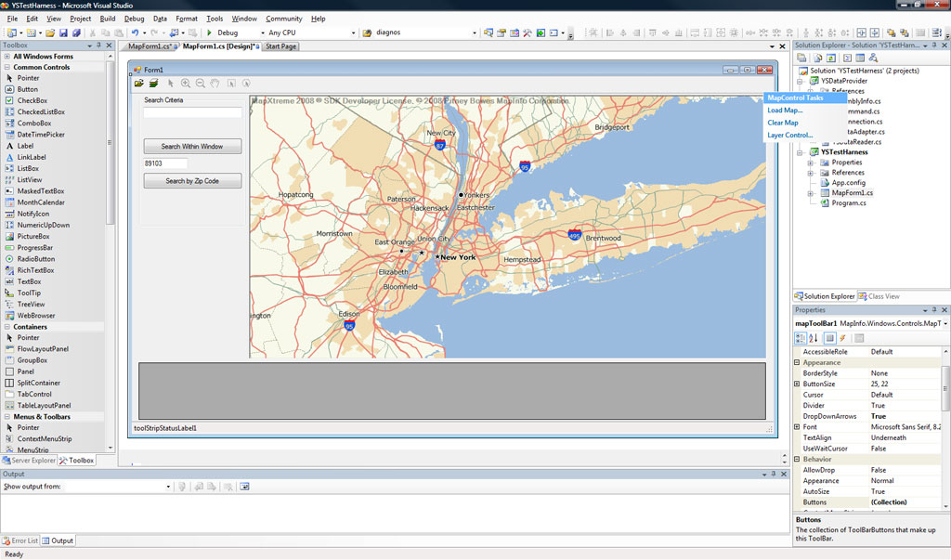Open the Format menu
The width and height of the screenshot is (951, 560).
[186, 19]
